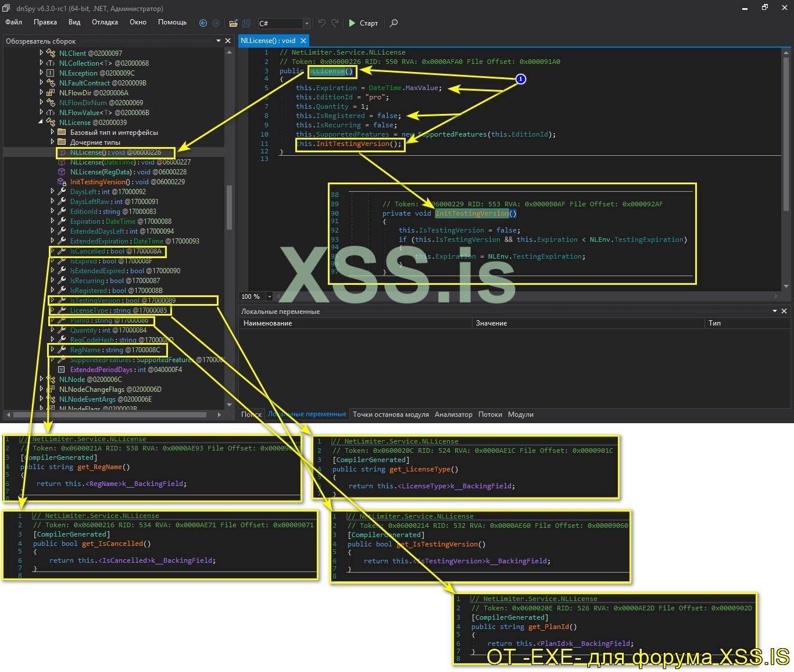Image resolution: width=794 pixels, height=672 pixels.
Task: Click the open file folder icon
Action: tap(233, 23)
